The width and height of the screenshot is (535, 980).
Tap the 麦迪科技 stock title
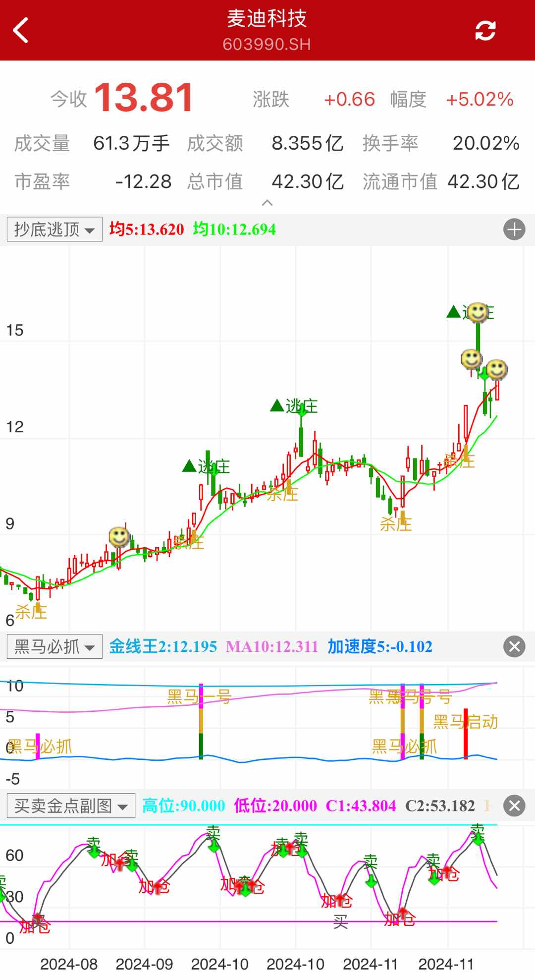267,19
